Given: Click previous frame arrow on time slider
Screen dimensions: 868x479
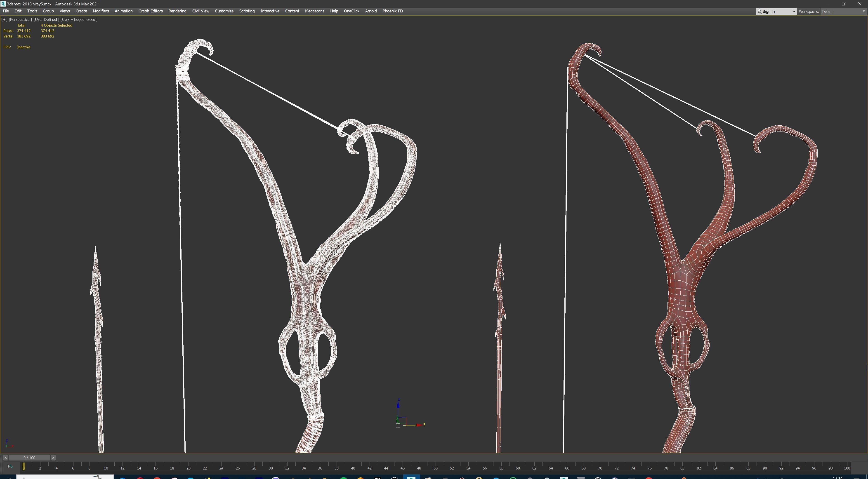Looking at the screenshot, I should point(5,458).
